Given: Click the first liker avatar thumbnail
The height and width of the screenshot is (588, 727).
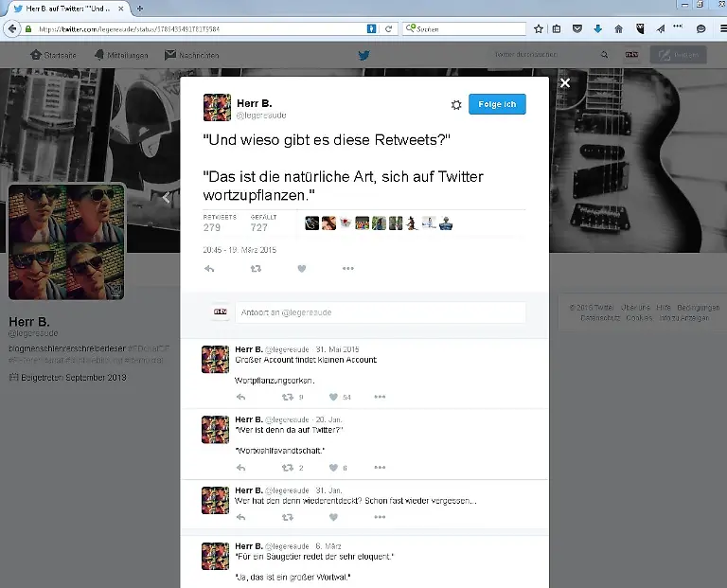Looking at the screenshot, I should (x=312, y=223).
